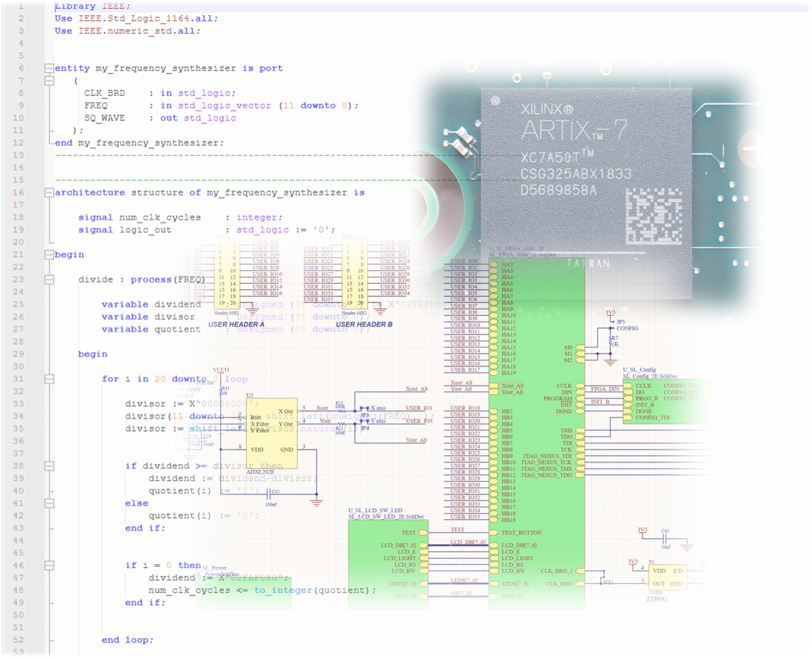Screen dimensions: 812x658
Task: Collapse the architecture block fold on line 16
Action: pos(49,193)
